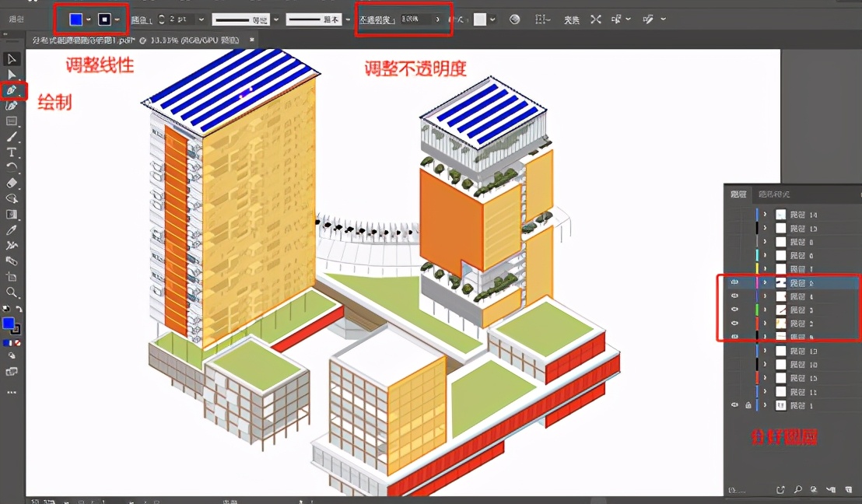Viewport: 862px width, 504px height.
Task: Open the fill color dropdown arrow
Action: [x=89, y=19]
